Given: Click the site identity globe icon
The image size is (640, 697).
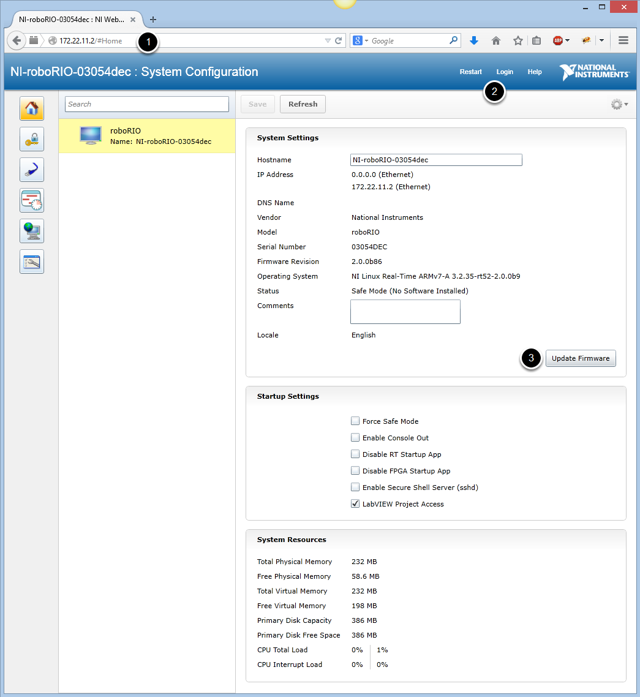Looking at the screenshot, I should [52, 40].
